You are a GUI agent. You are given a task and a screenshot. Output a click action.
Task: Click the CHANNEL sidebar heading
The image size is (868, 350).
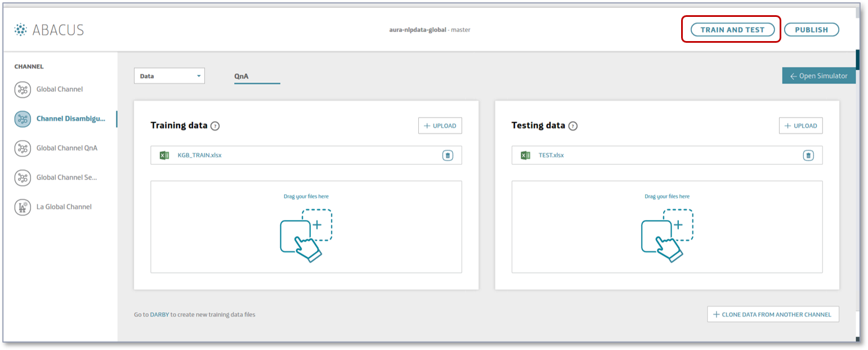(29, 66)
